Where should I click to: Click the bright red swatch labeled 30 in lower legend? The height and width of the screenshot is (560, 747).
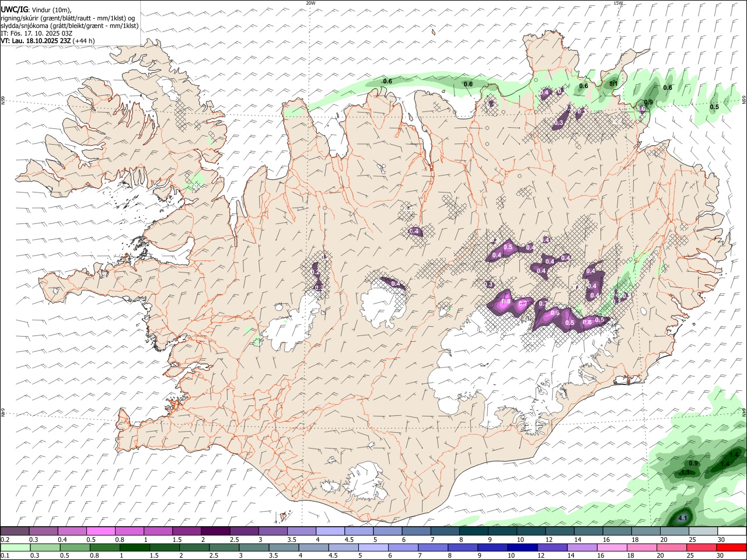pos(731,547)
